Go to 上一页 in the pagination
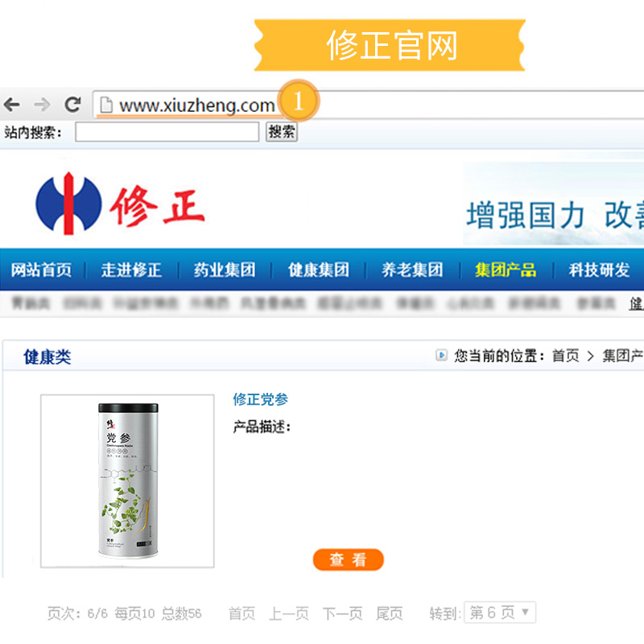This screenshot has width=644, height=644. pos(289,613)
